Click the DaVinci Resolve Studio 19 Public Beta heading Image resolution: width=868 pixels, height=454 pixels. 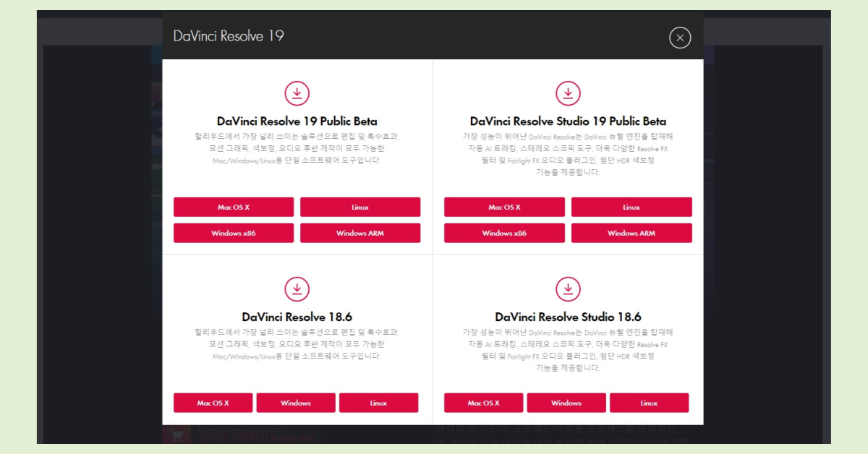568,121
